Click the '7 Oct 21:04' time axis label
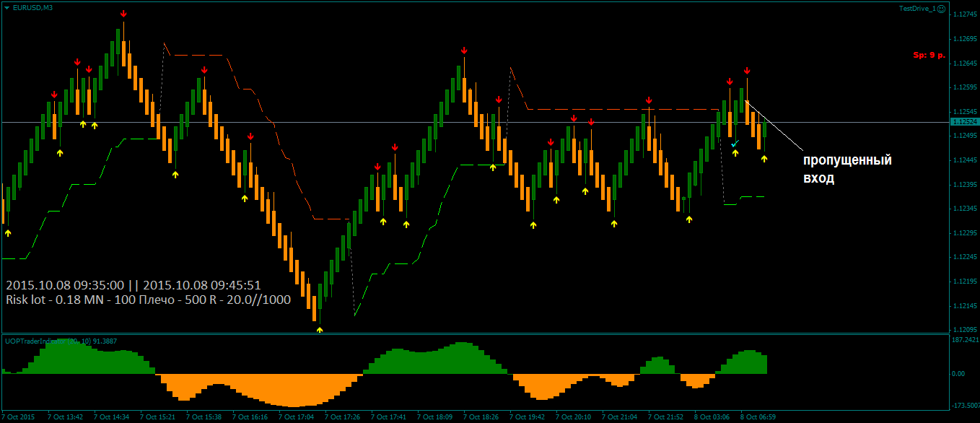 pos(619,417)
